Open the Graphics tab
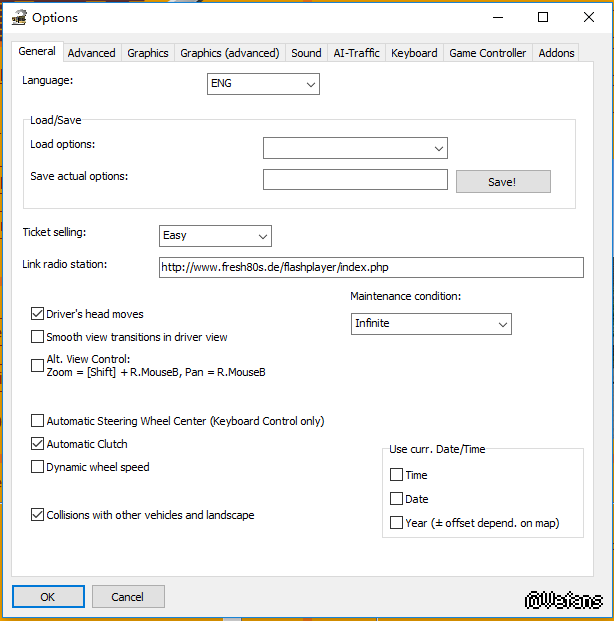Viewport: 614px width, 621px height. [148, 53]
